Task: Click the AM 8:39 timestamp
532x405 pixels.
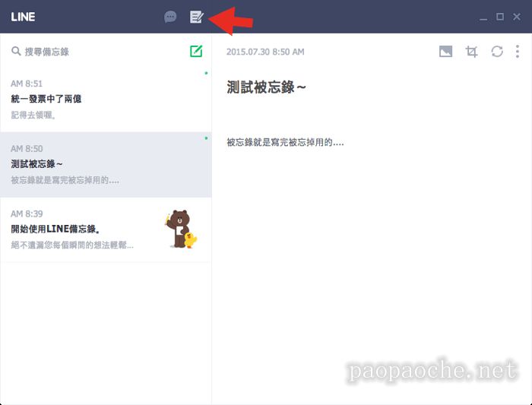Action: pyautogui.click(x=27, y=214)
